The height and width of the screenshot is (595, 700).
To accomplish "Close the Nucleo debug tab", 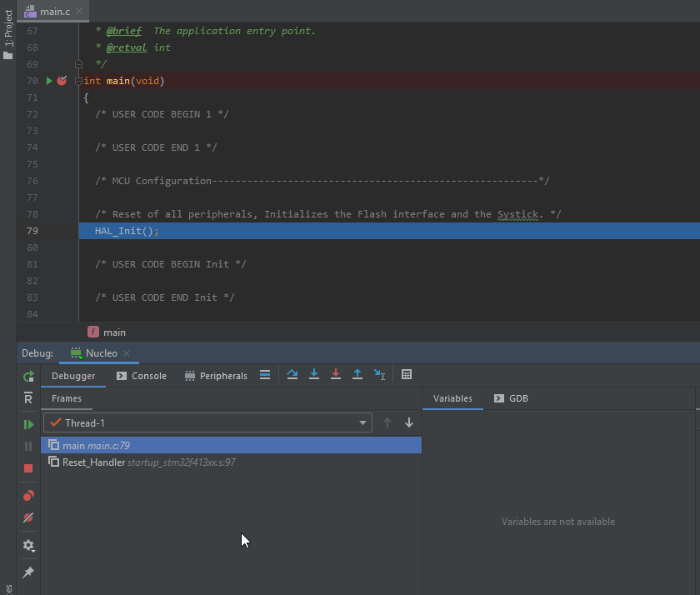I will (x=127, y=353).
